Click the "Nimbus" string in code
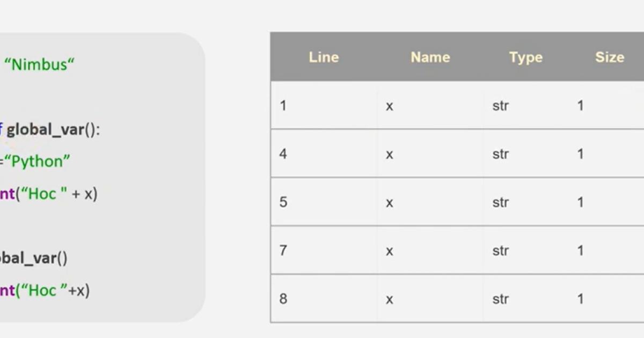 click(39, 65)
